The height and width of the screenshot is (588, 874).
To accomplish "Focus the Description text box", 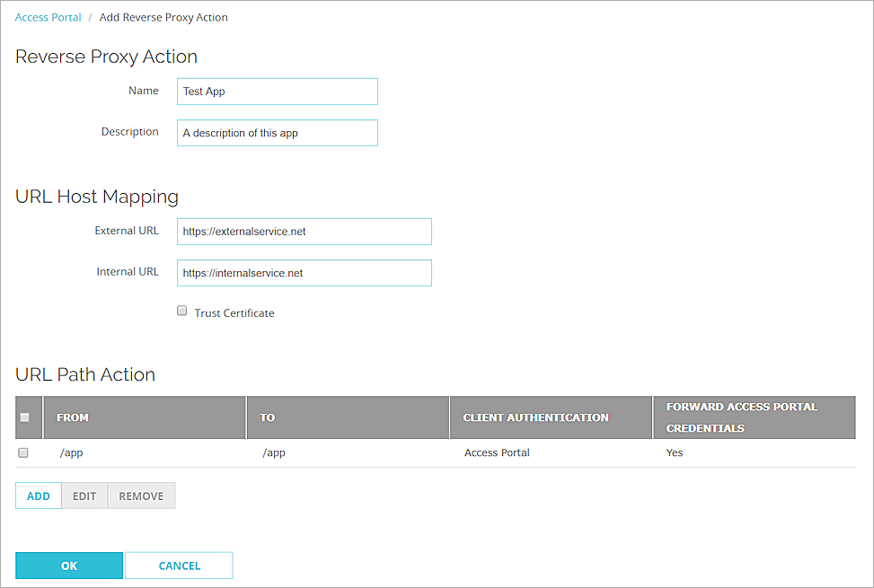I will [277, 133].
